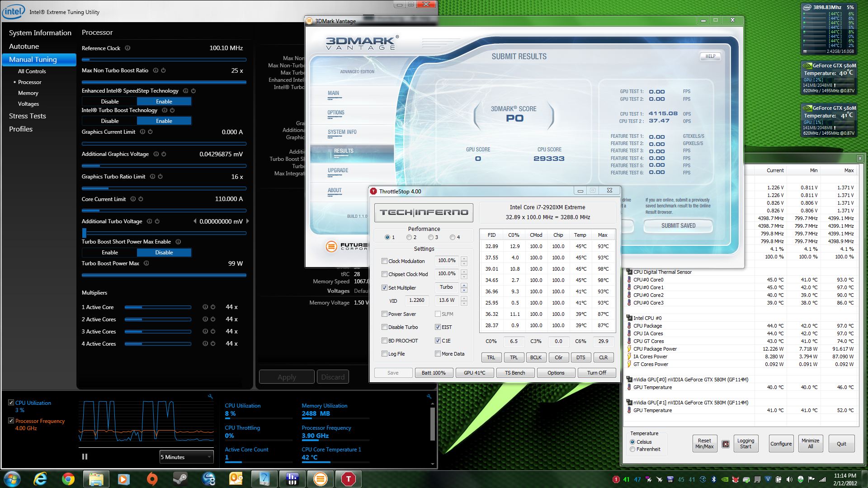Launch Google Chrome from the taskbar
The image size is (868, 488).
(68, 479)
